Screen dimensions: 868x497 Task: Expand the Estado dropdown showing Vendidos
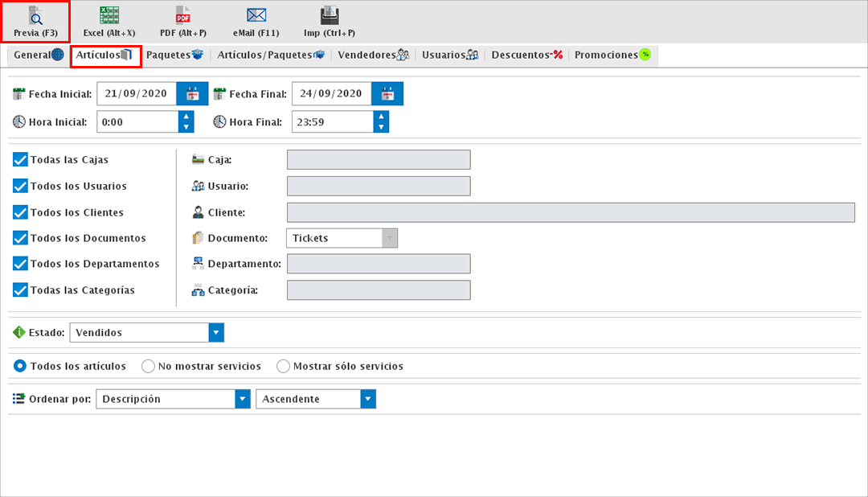pyautogui.click(x=215, y=333)
